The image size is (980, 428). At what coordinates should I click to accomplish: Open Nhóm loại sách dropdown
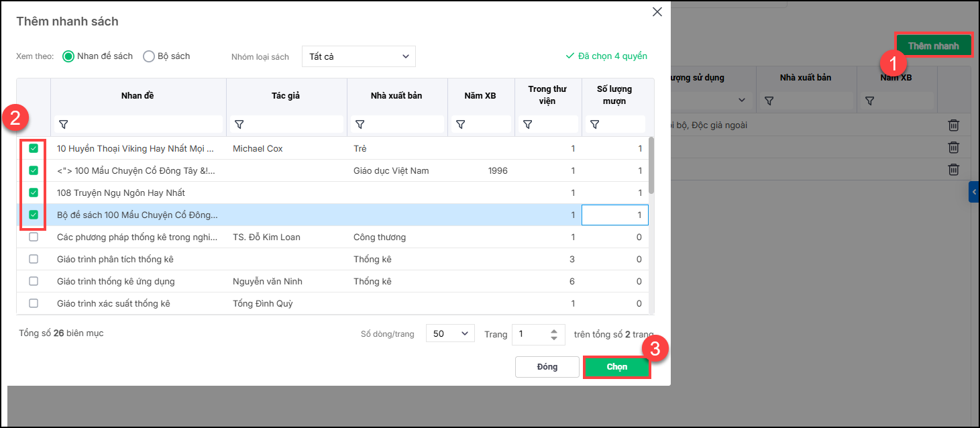coord(359,57)
